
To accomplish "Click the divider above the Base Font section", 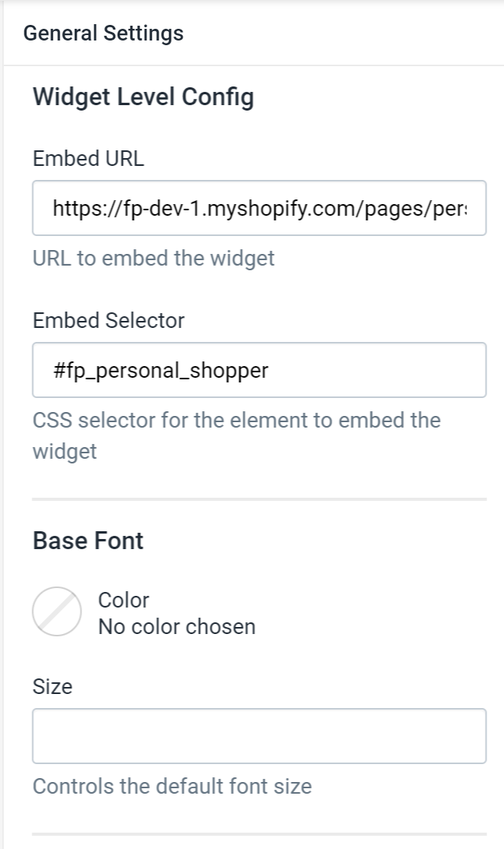I will [259, 499].
